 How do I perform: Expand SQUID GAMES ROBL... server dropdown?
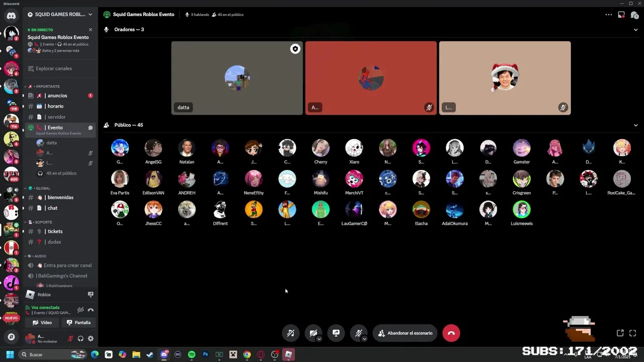[x=61, y=15]
